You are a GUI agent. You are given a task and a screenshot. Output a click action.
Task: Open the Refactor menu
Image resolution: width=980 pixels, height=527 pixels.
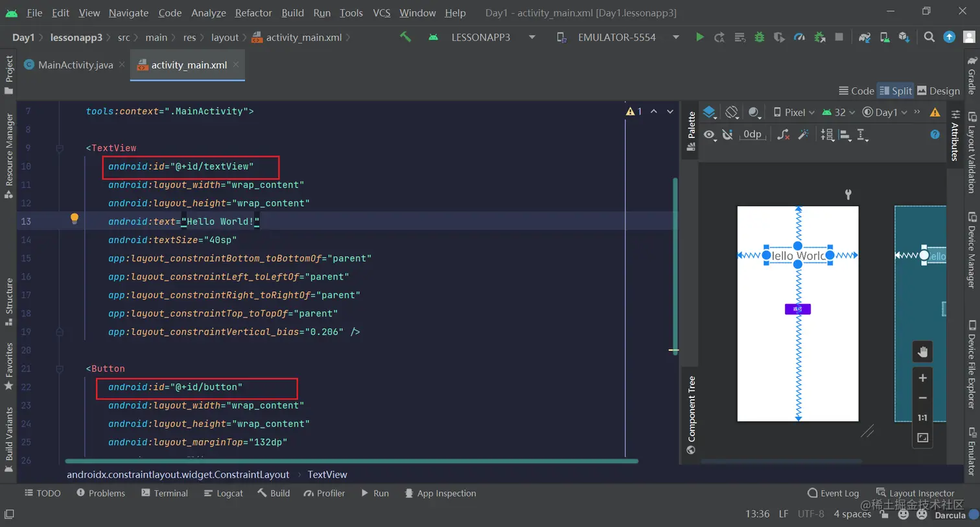(x=253, y=13)
